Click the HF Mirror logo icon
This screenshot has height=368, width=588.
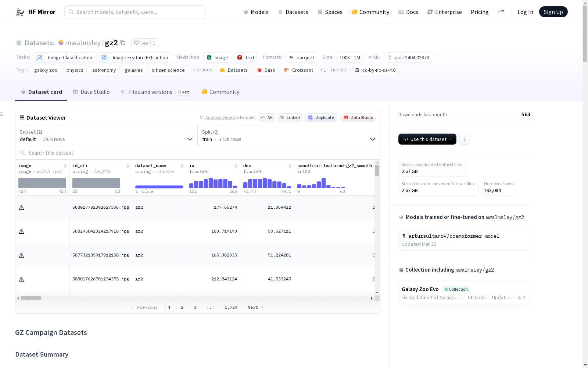tap(20, 12)
